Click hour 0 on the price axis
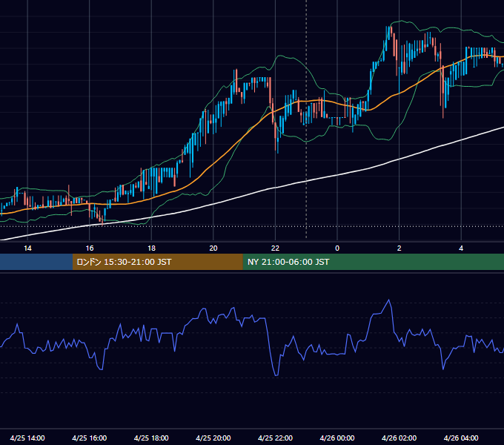Viewport: 504px width, 445px height. [x=337, y=248]
